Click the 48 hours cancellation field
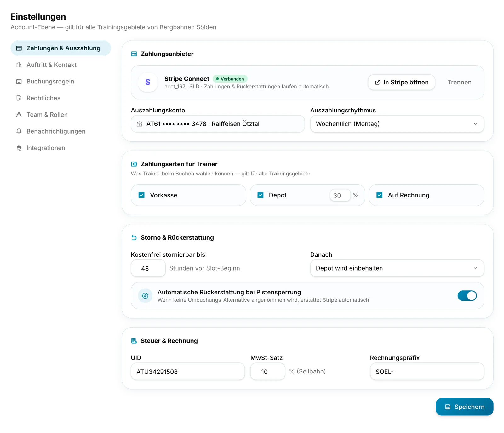Screen dimensions: 504x433 (x=148, y=268)
